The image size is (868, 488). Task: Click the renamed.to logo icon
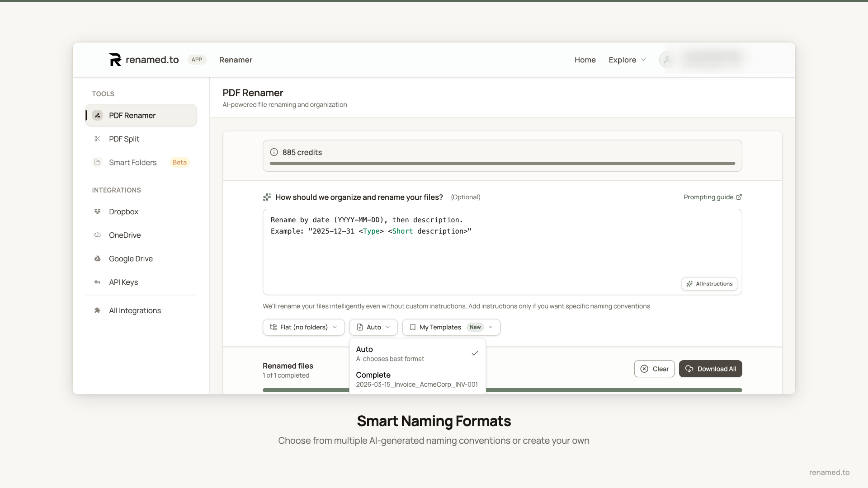(115, 60)
